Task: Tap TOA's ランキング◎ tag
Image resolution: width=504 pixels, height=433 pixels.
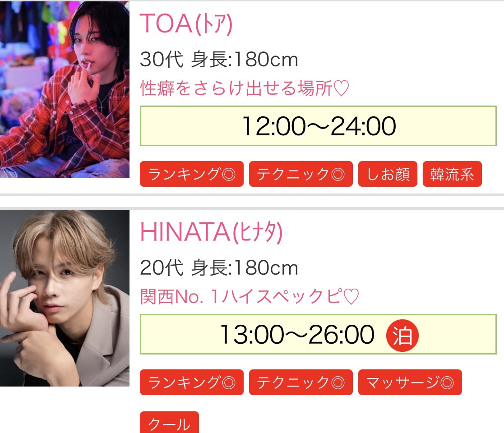Action: (192, 174)
